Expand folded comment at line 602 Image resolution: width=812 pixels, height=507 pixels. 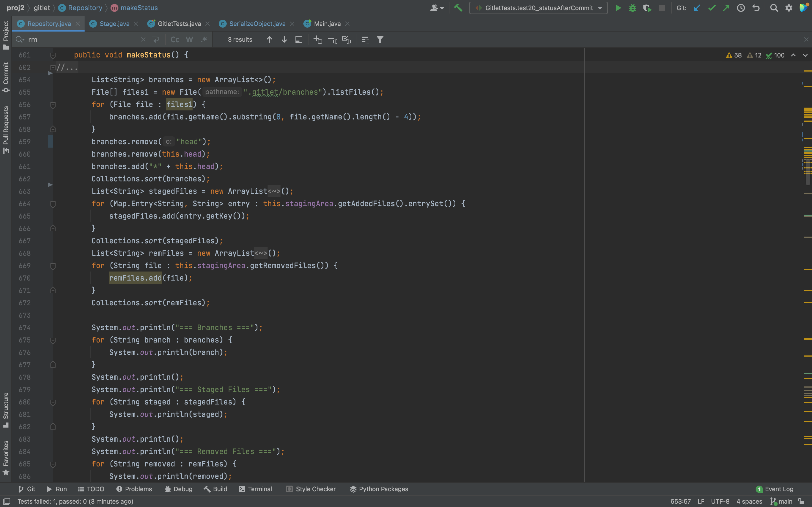pyautogui.click(x=53, y=67)
